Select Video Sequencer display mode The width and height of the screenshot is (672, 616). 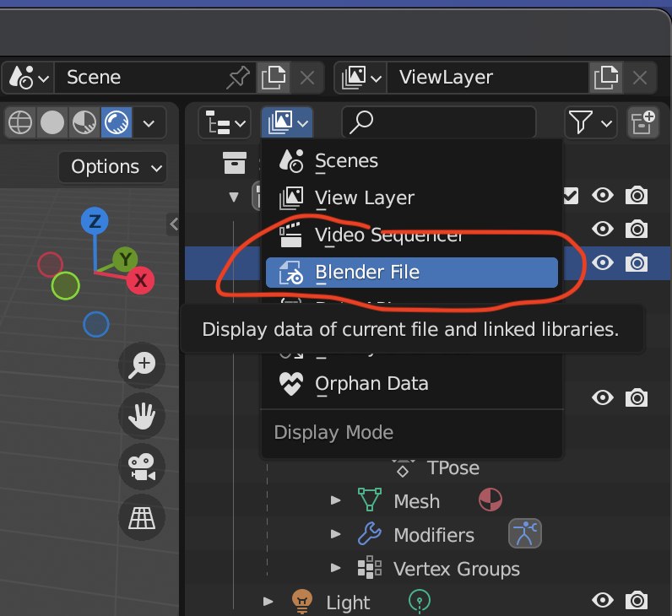tap(411, 235)
